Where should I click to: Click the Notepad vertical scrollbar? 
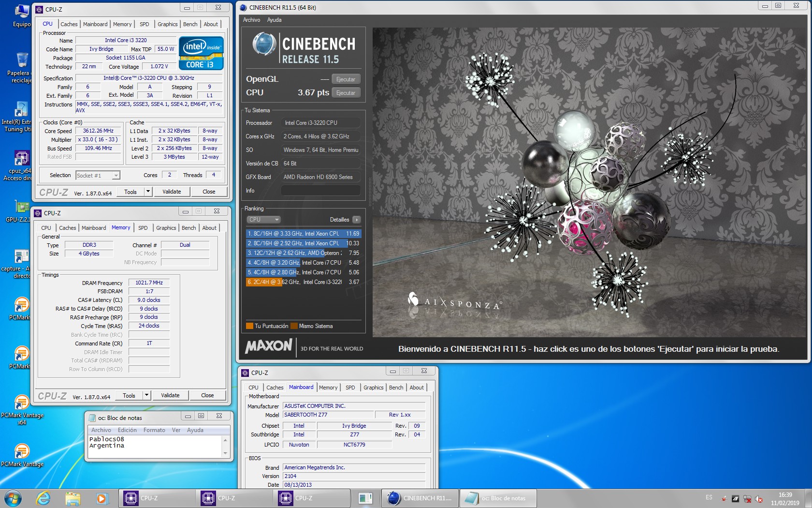[225, 446]
